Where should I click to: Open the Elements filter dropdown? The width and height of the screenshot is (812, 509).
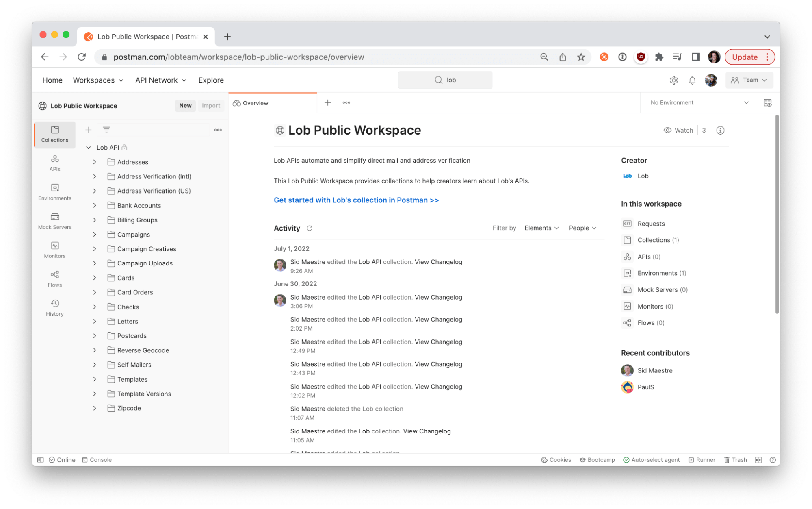click(541, 228)
